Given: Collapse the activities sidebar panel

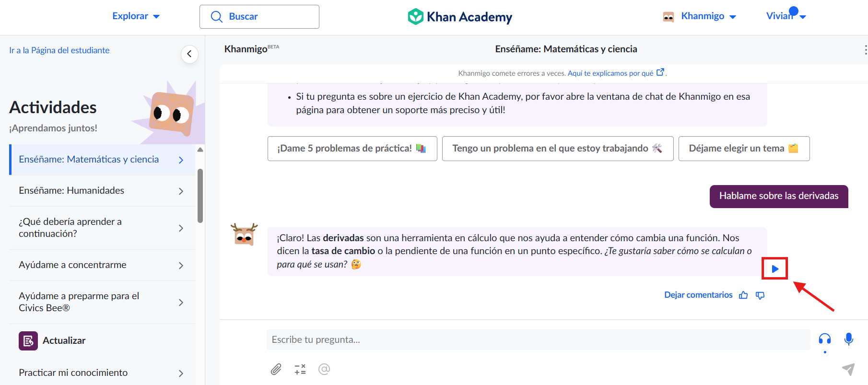Looking at the screenshot, I should tap(189, 54).
